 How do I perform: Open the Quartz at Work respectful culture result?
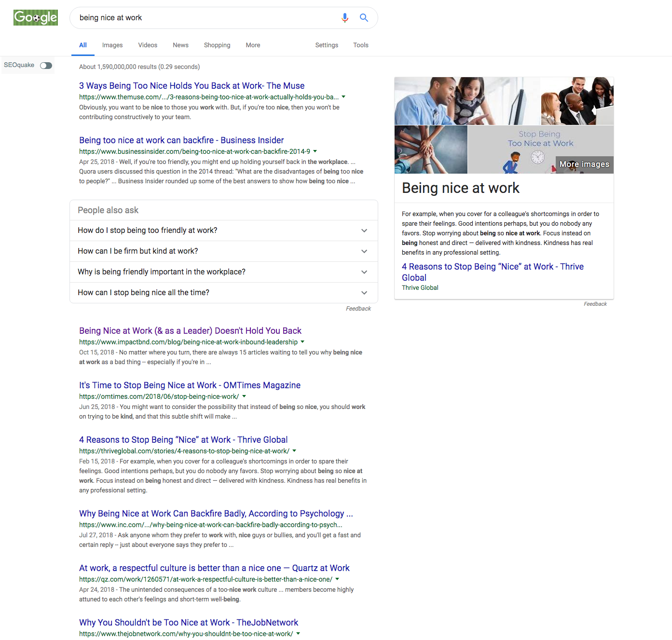pos(214,568)
